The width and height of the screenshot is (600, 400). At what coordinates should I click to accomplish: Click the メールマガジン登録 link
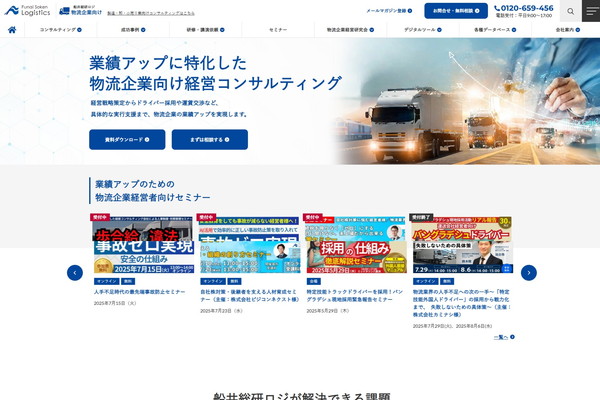click(389, 11)
